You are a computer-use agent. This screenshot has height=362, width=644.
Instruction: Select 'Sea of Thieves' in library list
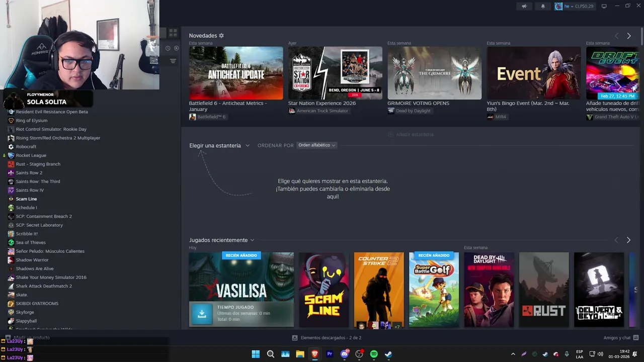tap(31, 242)
